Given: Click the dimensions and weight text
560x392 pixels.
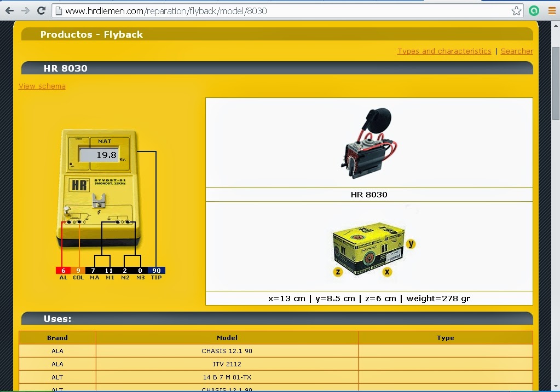Looking at the screenshot, I should (369, 298).
